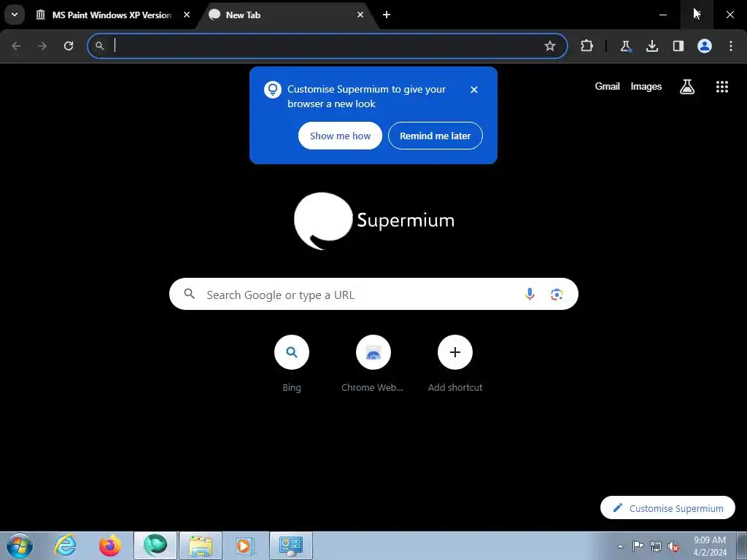Click the Supermium taskbar icon

click(155, 545)
